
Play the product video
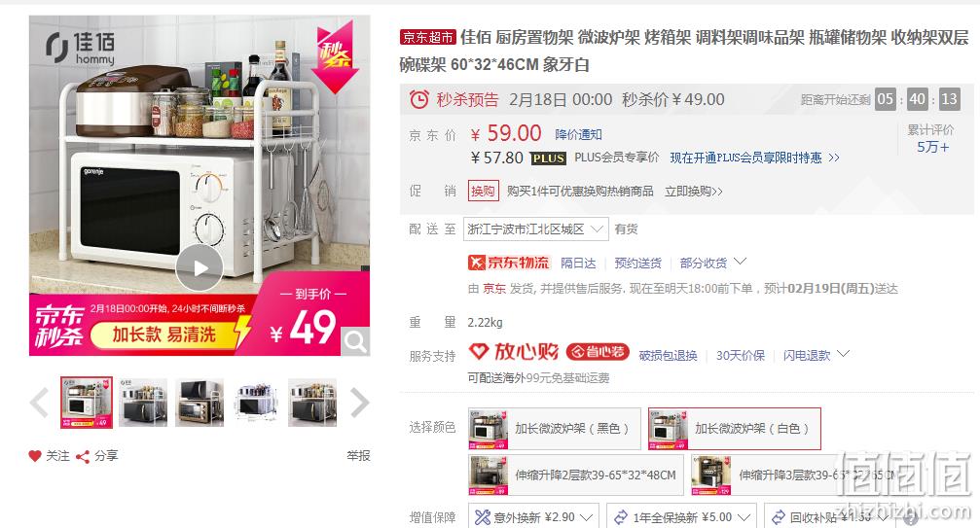[x=200, y=267]
